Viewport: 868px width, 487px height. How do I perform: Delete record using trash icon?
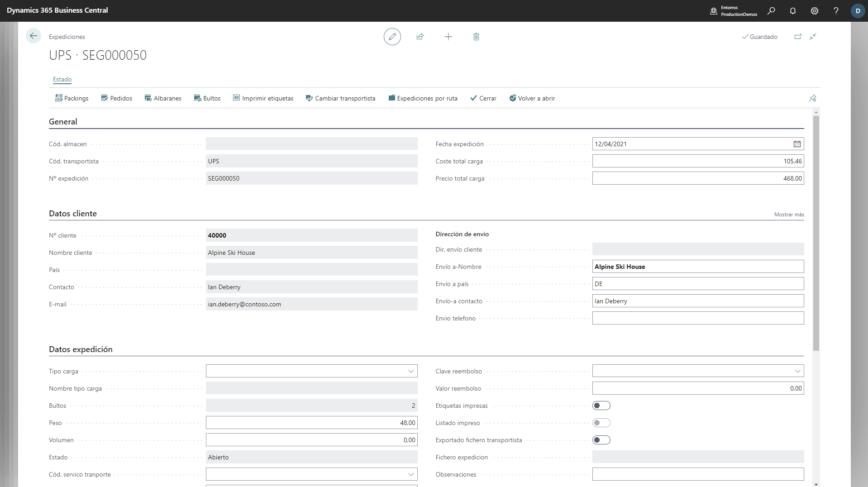(x=476, y=37)
